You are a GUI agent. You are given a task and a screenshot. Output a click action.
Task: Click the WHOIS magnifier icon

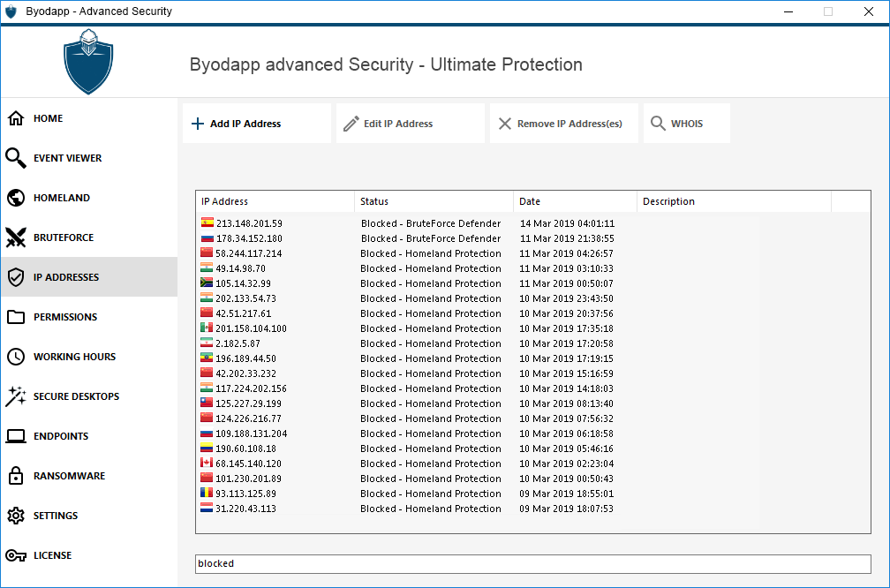click(658, 124)
